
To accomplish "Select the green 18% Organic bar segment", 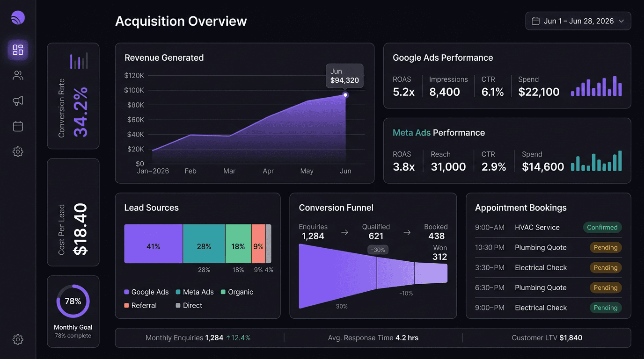I will click(x=238, y=244).
